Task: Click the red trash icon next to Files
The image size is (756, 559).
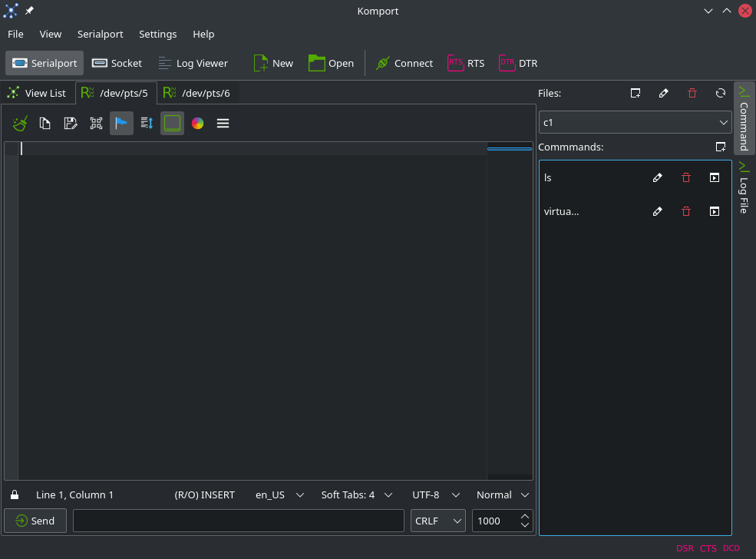Action: (692, 93)
